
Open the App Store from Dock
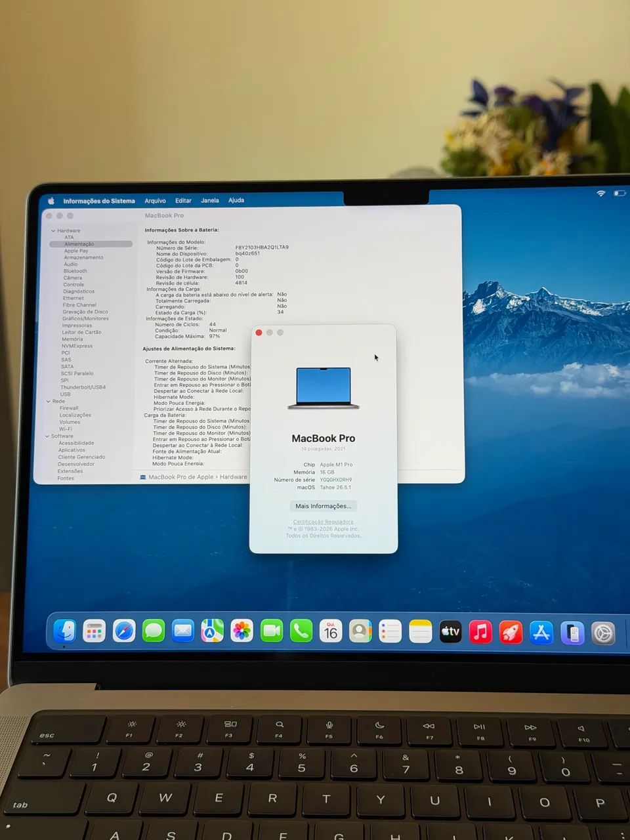coord(541,633)
